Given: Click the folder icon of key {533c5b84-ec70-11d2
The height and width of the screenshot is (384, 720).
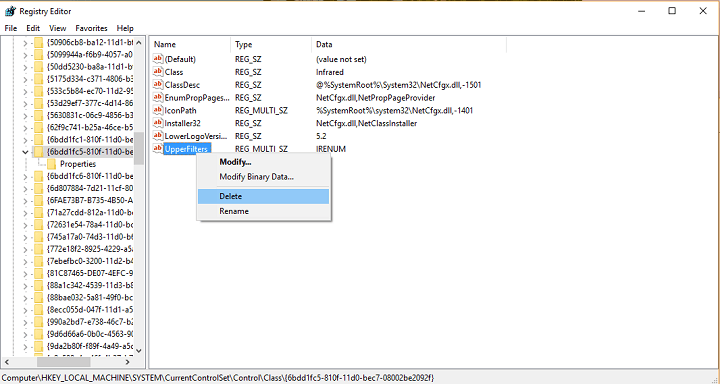Looking at the screenshot, I should 39,91.
